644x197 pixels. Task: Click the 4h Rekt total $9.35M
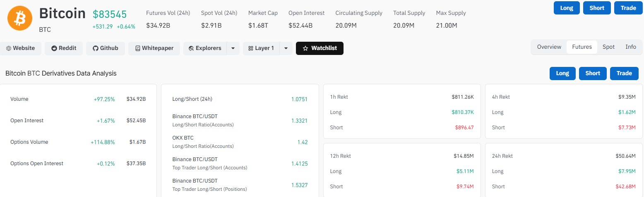point(627,97)
